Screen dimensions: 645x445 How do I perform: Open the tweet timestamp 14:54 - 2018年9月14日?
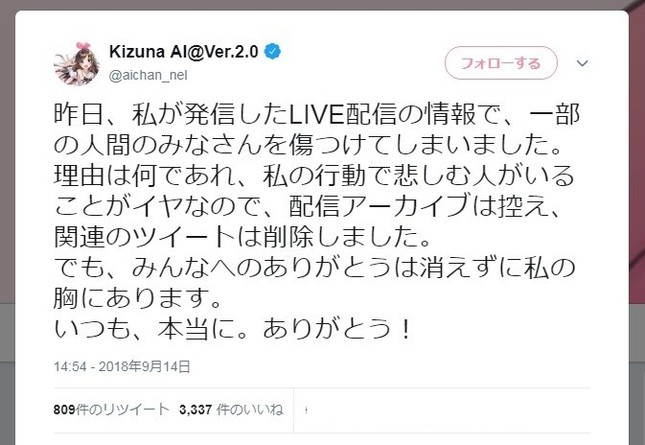point(122,366)
